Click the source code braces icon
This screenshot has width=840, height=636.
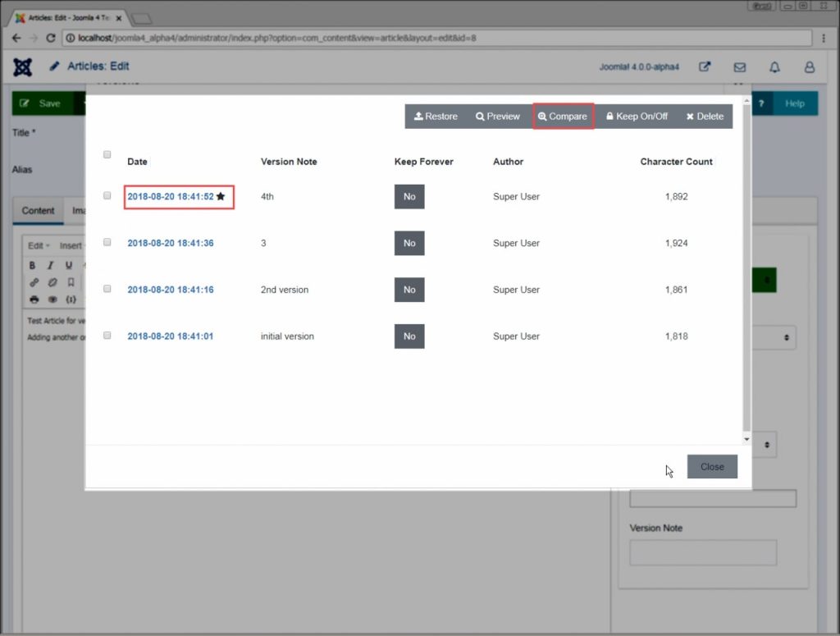71,300
